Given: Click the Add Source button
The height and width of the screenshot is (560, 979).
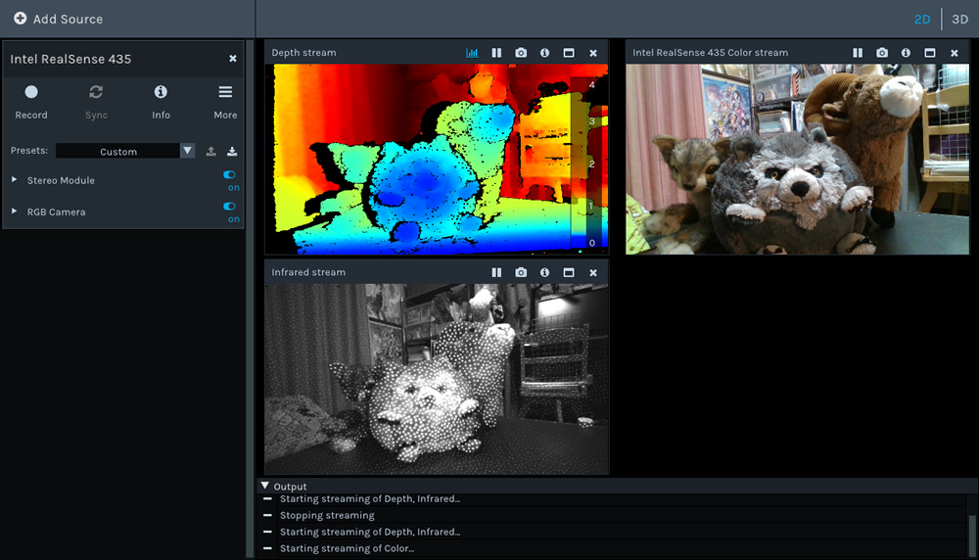Looking at the screenshot, I should click(x=58, y=19).
